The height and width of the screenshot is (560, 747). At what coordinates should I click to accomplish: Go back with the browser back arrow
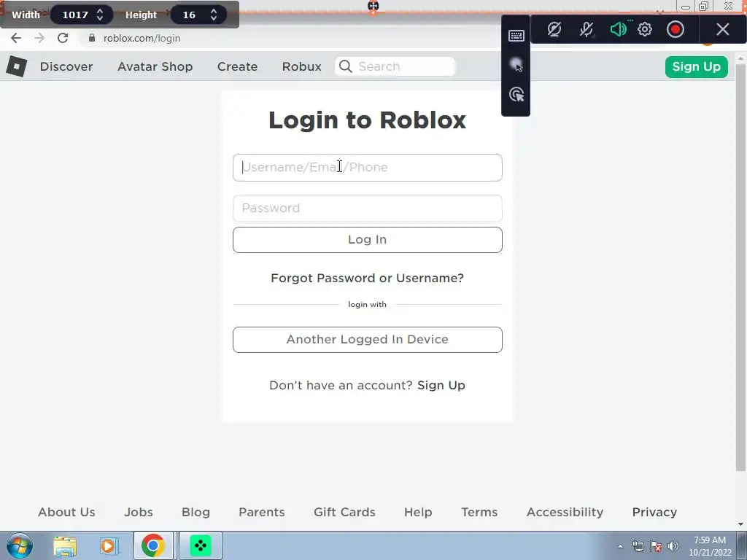[16, 38]
